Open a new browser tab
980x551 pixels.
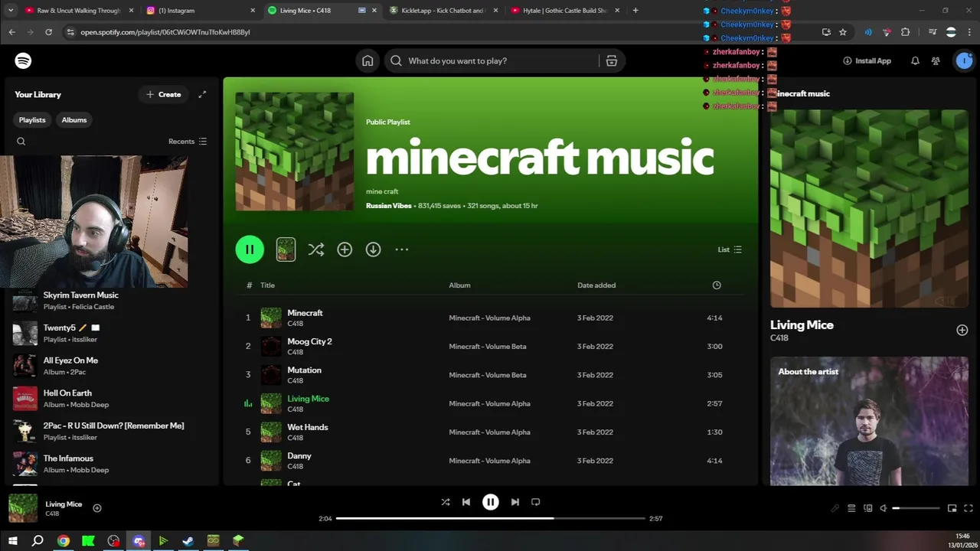pyautogui.click(x=635, y=11)
